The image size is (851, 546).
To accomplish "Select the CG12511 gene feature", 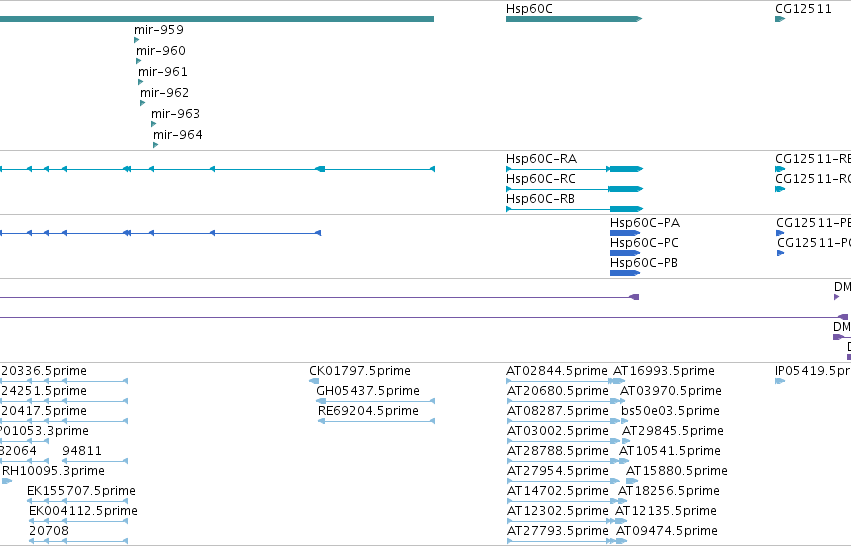I will coord(780,19).
